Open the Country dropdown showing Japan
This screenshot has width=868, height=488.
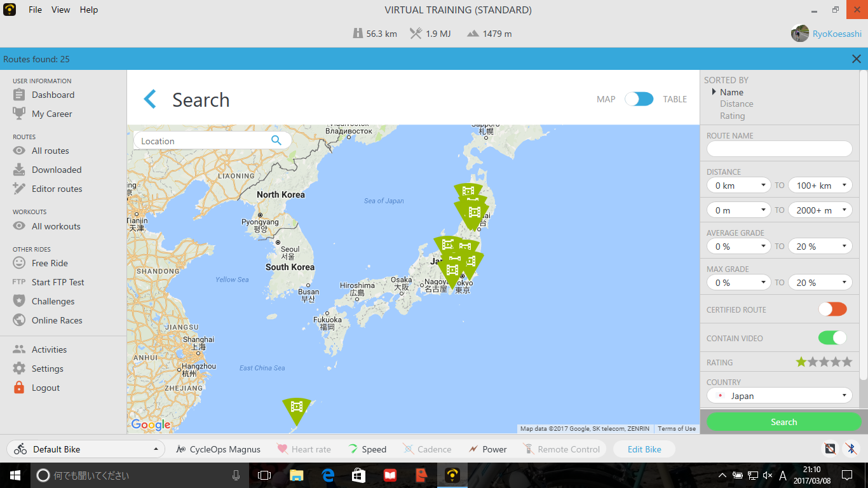point(779,395)
